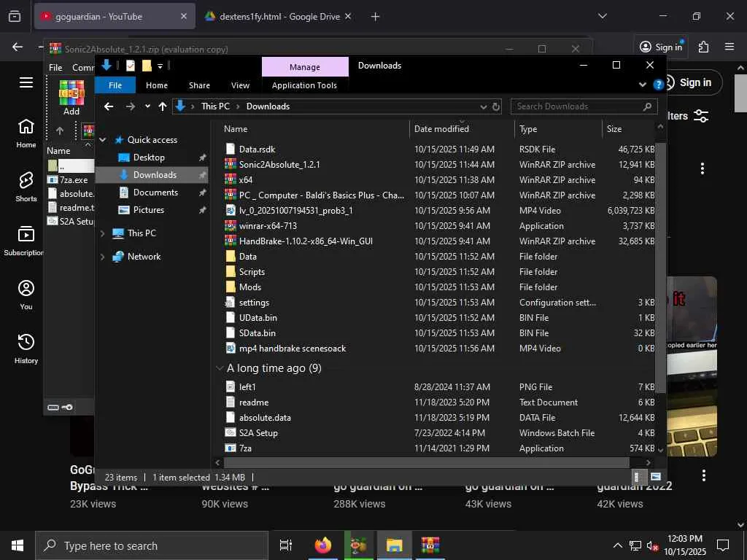Screen dimensions: 747x560
Task: Open WinRAR File menu
Action: (x=55, y=68)
